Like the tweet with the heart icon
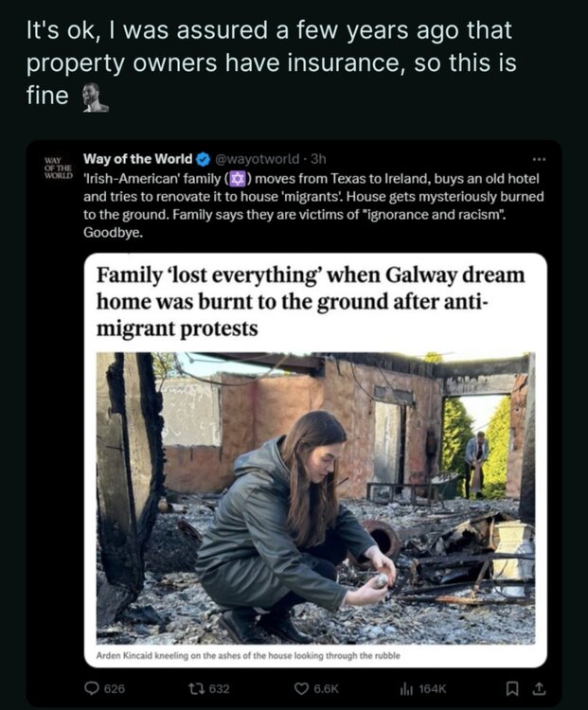The width and height of the screenshot is (588, 710). (x=302, y=688)
